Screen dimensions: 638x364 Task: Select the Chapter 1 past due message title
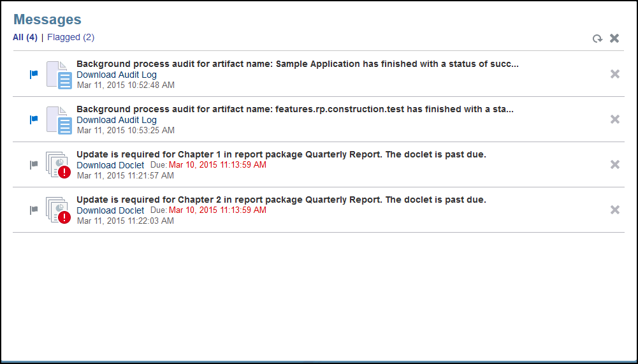coord(281,154)
